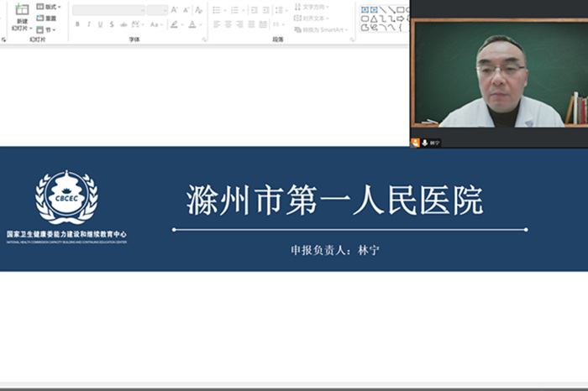This screenshot has height=391, width=588.
Task: Click the increase font size icon
Action: point(175,10)
